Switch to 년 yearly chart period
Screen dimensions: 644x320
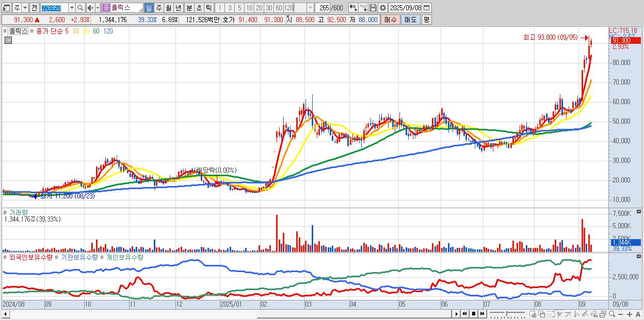point(178,8)
